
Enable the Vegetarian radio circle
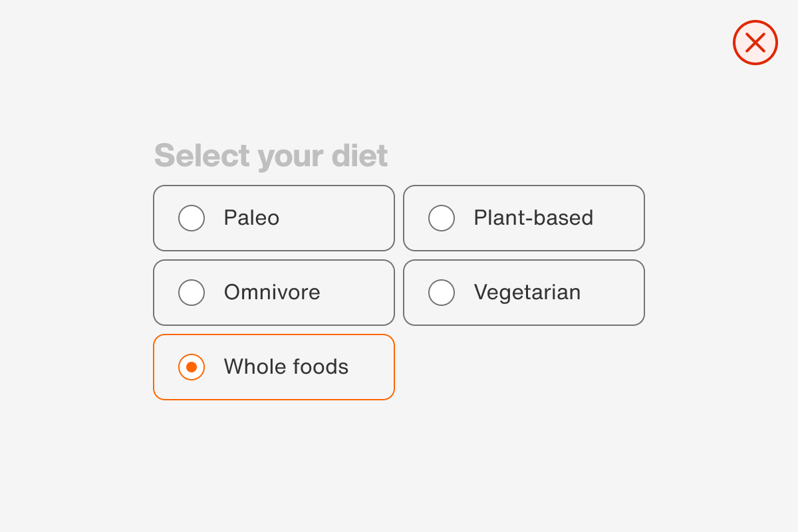click(442, 293)
